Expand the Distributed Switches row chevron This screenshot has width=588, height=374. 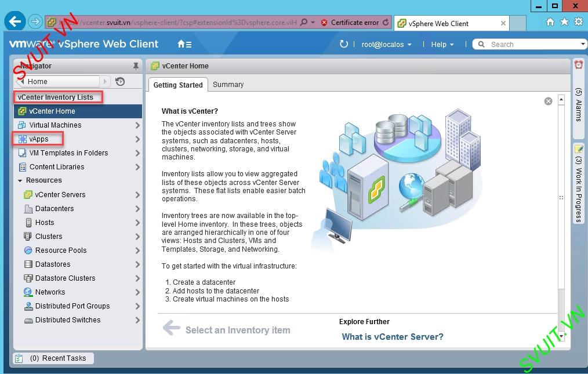pos(137,320)
